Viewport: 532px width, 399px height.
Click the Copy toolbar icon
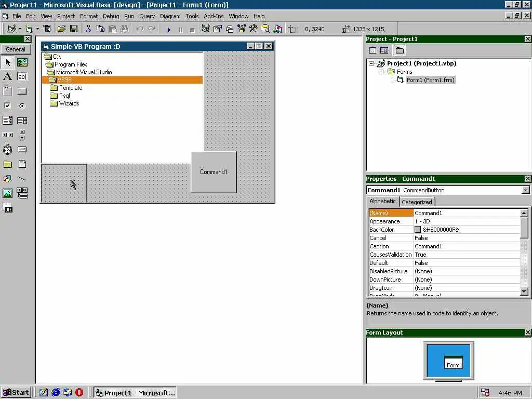[x=100, y=29]
